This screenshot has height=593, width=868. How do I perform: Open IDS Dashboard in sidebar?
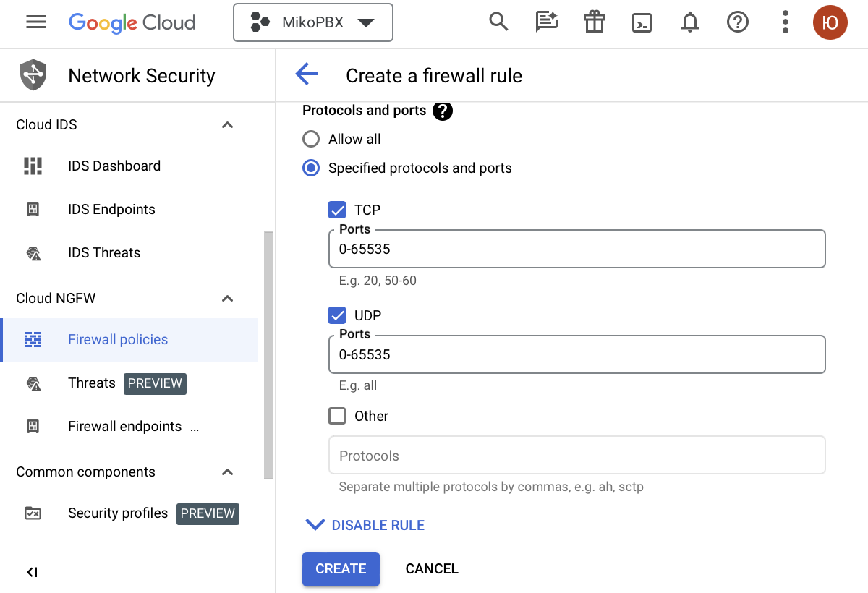click(x=114, y=166)
